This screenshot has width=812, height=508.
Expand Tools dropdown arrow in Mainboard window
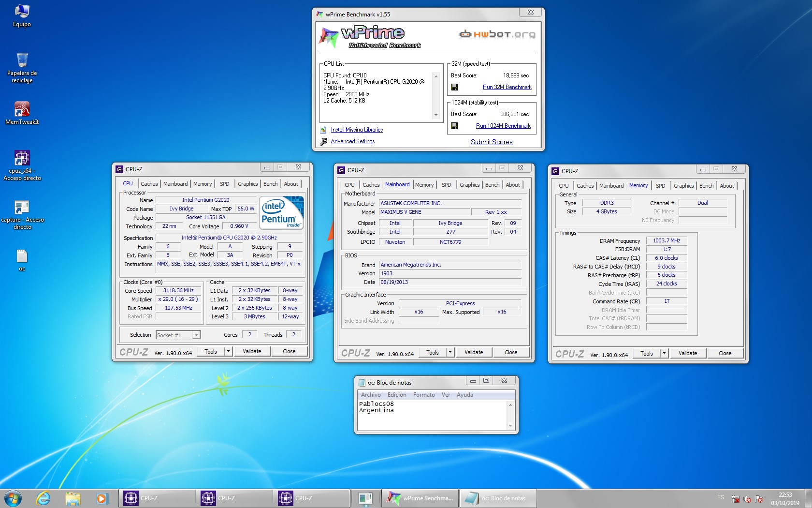tap(450, 352)
